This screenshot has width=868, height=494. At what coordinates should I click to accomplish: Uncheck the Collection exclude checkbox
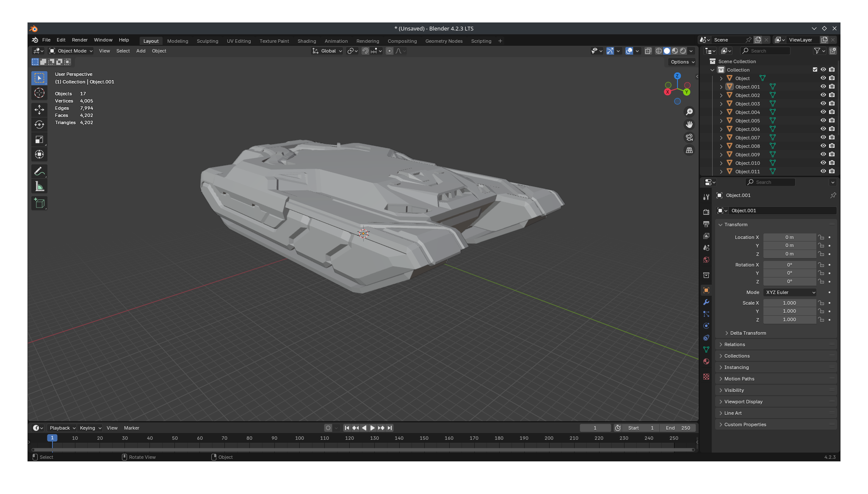click(815, 69)
